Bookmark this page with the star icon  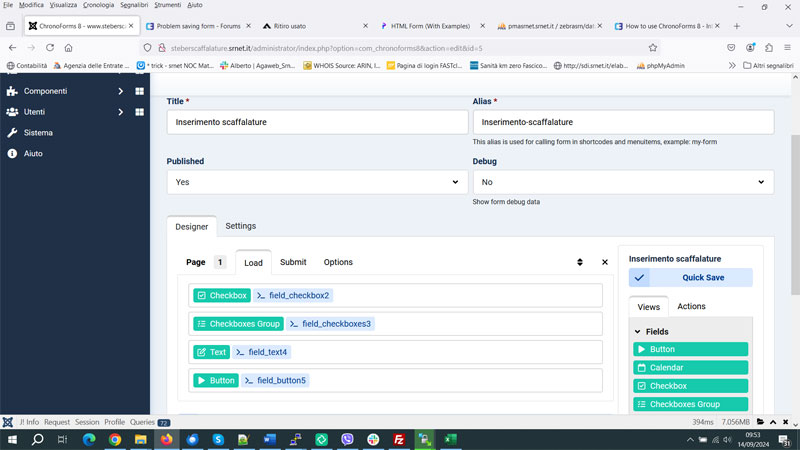click(653, 47)
